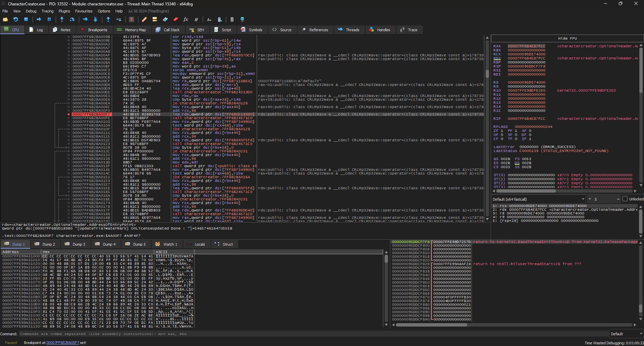Image resolution: width=644 pixels, height=346 pixels.
Task: Run the program
Action: tap(39, 19)
